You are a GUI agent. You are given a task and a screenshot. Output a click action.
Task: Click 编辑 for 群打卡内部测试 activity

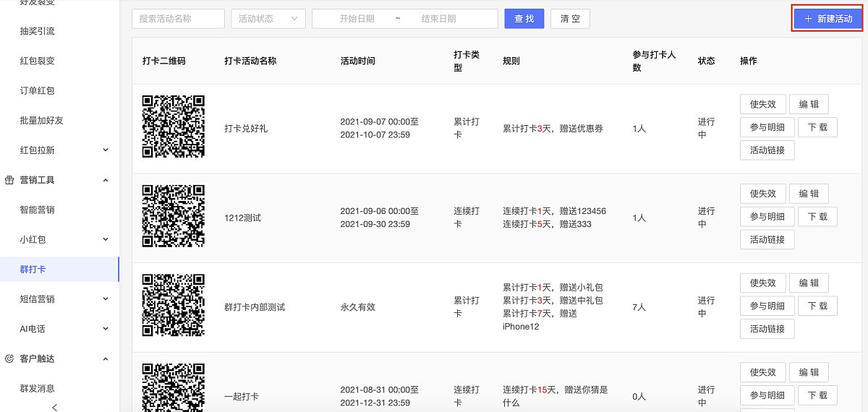pos(809,283)
